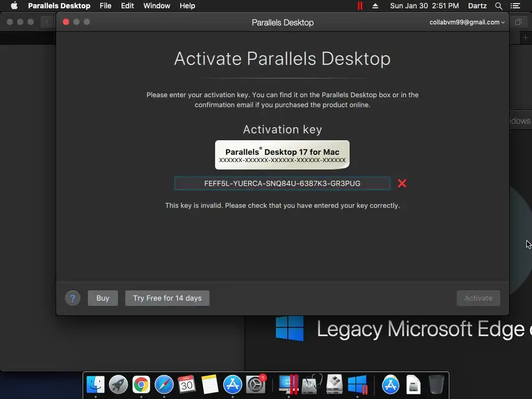Screen dimensions: 532x399
Task: Click the Buy button
Action: click(x=103, y=298)
